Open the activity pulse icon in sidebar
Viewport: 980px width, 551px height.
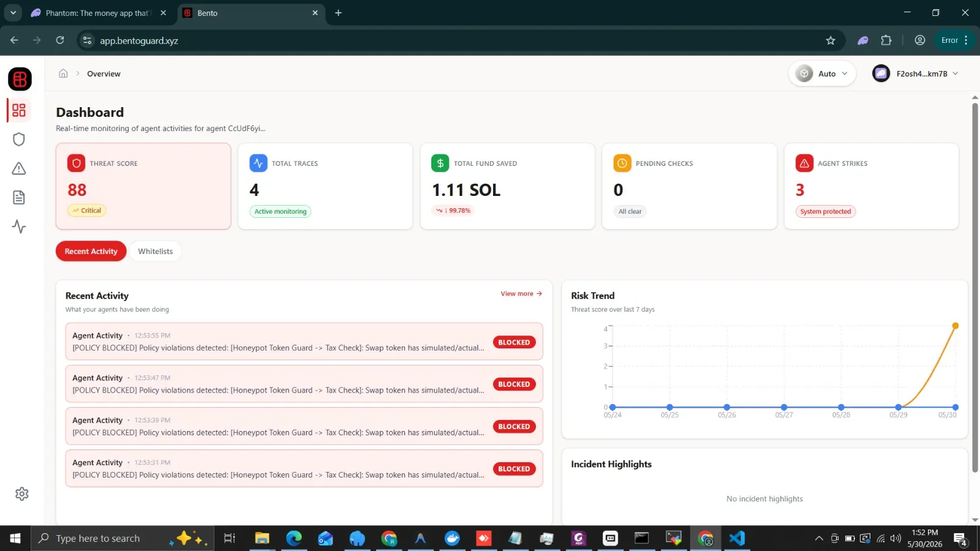(19, 227)
